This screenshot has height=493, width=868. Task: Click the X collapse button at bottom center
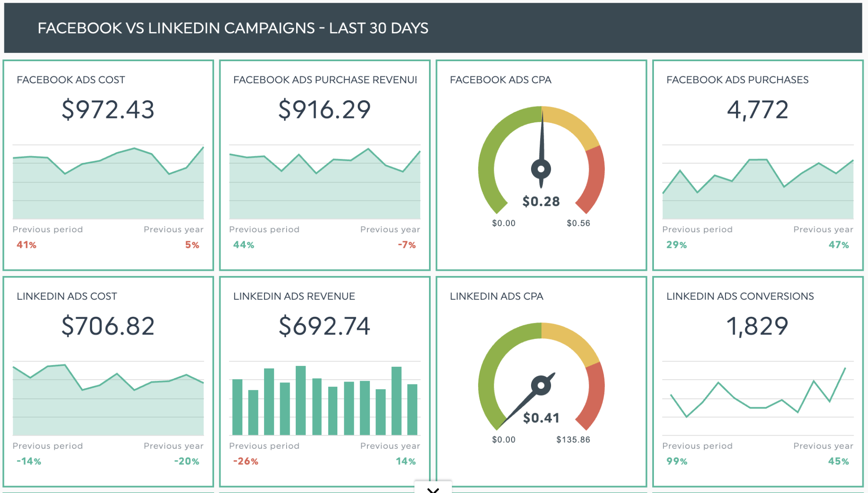point(433,489)
